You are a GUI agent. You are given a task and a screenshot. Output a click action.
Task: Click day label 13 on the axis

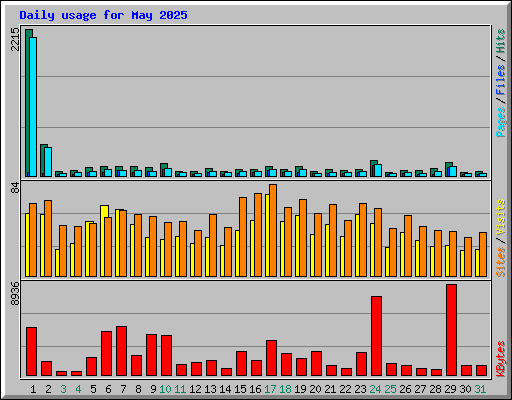pos(210,389)
